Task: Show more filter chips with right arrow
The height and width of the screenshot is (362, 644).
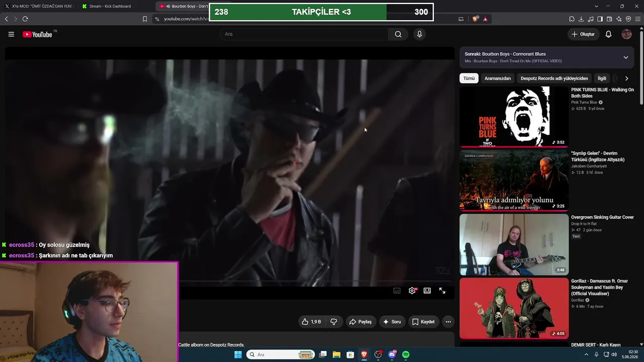Action: tap(626, 78)
